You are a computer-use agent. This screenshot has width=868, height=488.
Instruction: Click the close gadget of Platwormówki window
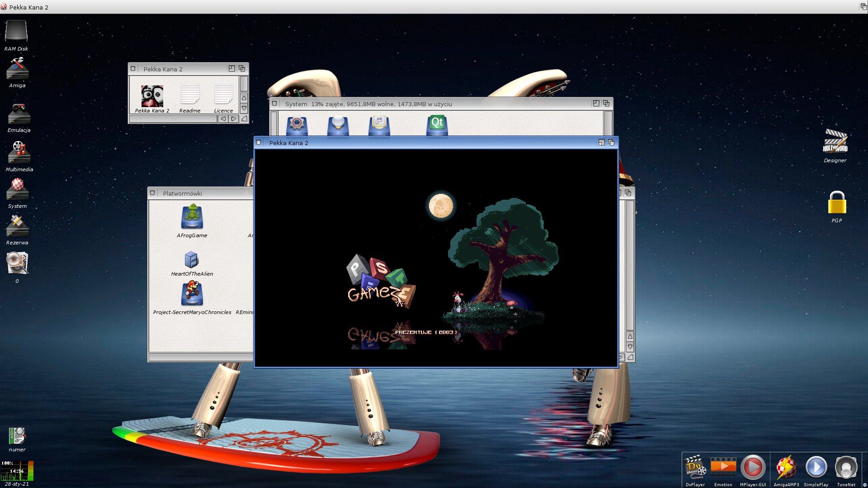pos(152,193)
